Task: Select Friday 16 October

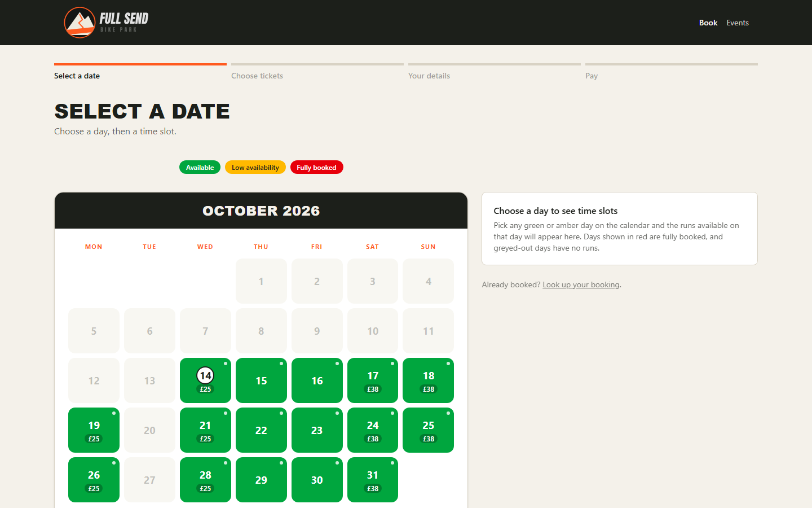Action: pos(317,380)
